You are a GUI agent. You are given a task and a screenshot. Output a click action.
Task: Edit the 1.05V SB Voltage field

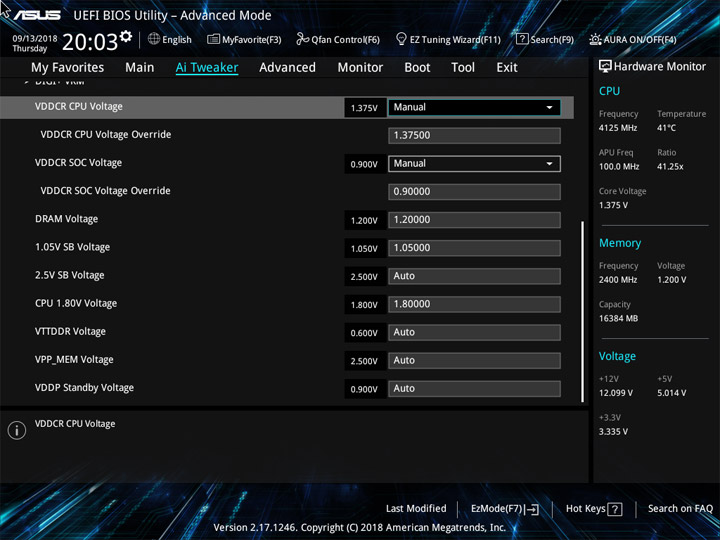coord(474,248)
